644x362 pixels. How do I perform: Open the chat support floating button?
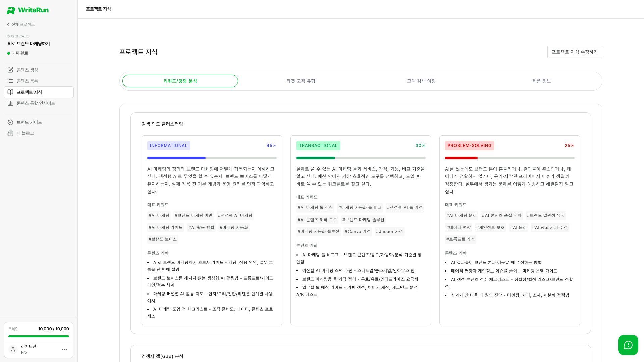pyautogui.click(x=628, y=345)
